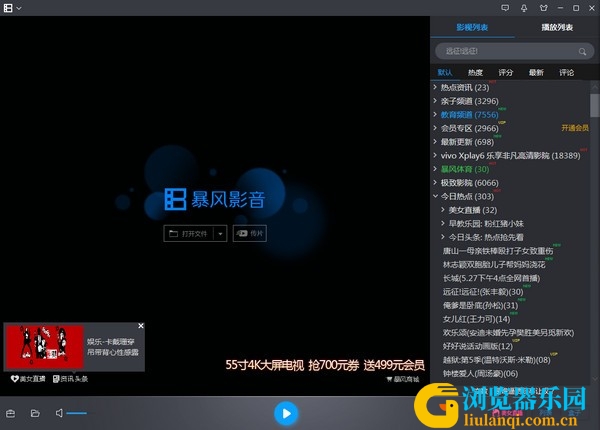Expand the 极致影院 (6066) category
600x430 pixels.
435,182
